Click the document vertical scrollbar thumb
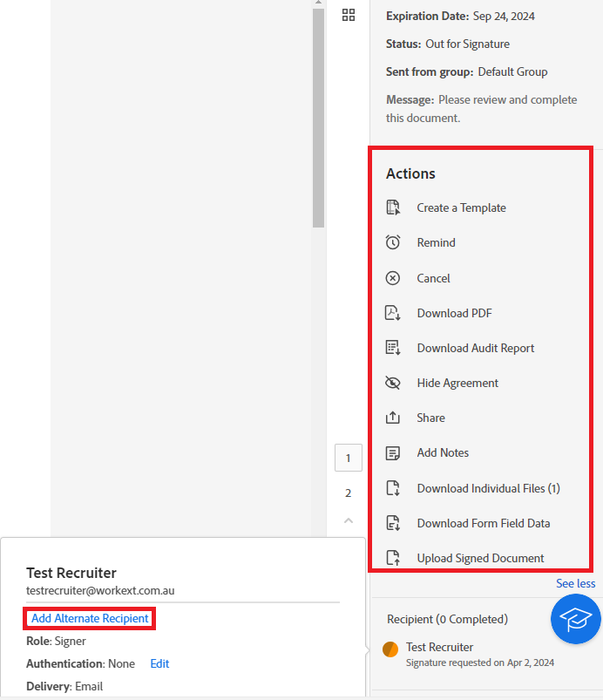The width and height of the screenshot is (603, 700). click(318, 118)
